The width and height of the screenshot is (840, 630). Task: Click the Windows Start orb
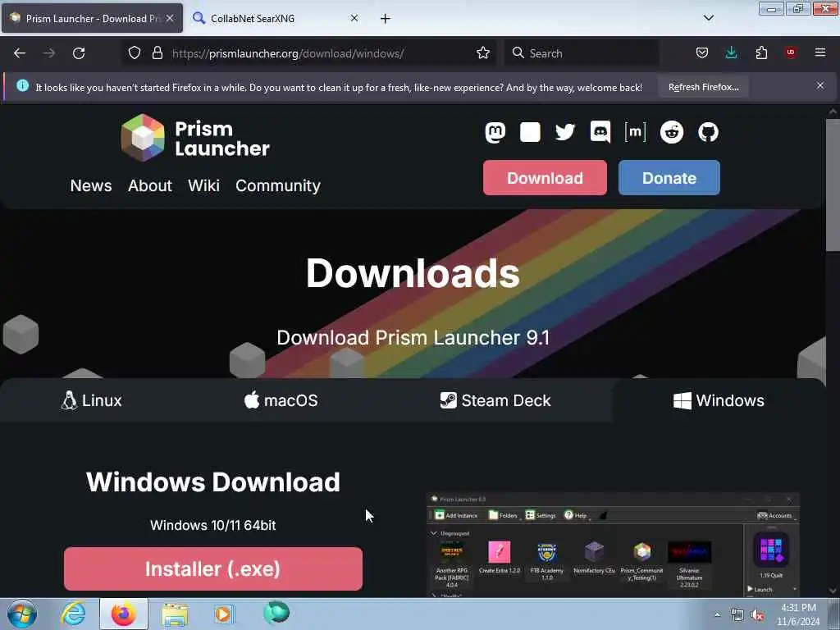[22, 614]
